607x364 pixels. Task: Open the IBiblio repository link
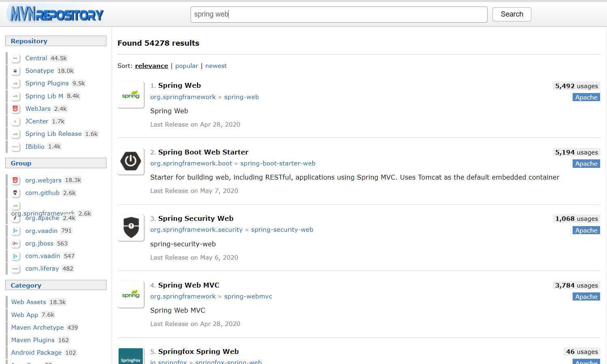[35, 147]
